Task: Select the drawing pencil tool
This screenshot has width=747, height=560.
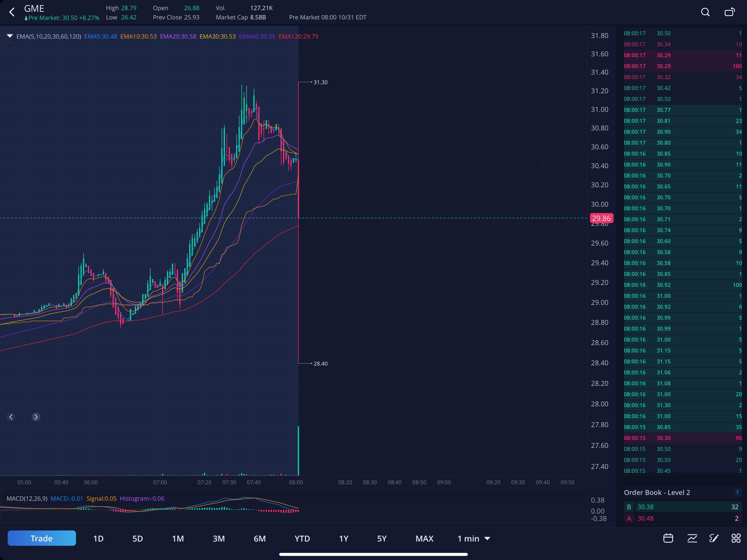Action: 714,538
